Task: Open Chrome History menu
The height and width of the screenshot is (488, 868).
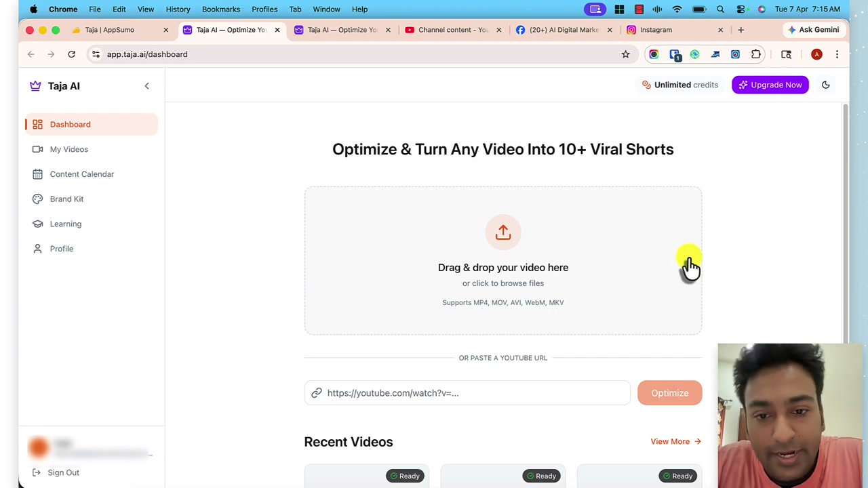Action: click(x=178, y=9)
